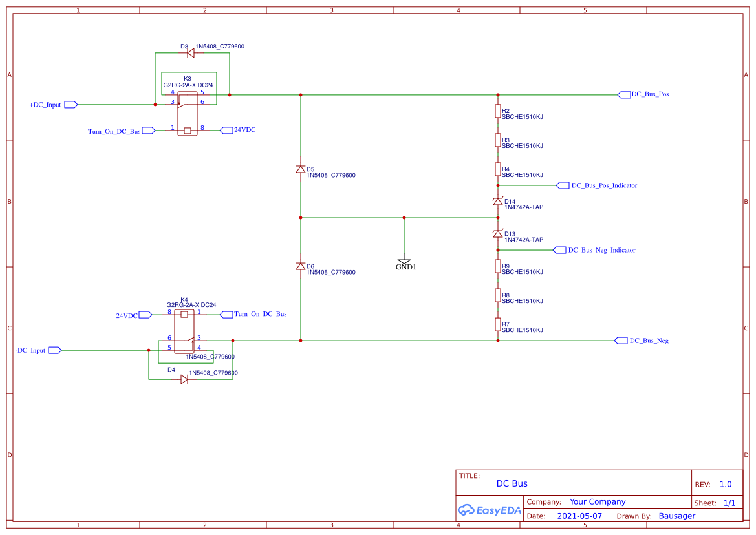Click the Turn_On_DC_Bus port flag near K3
This screenshot has width=756, height=535.
[149, 131]
